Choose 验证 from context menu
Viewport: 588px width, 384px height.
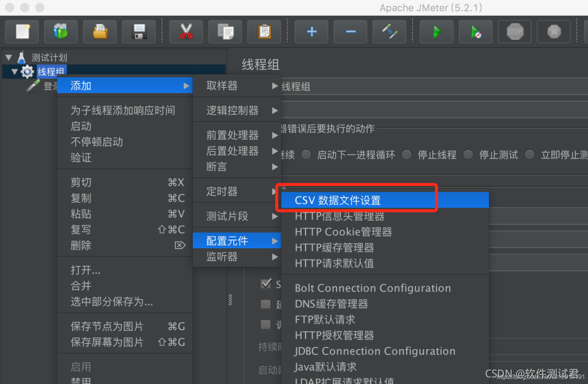coord(125,157)
